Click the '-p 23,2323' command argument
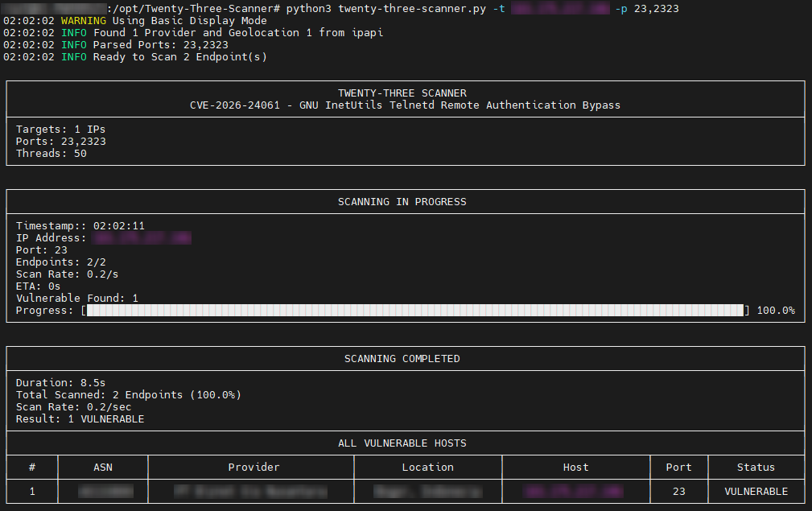This screenshot has width=812, height=511. pyautogui.click(x=647, y=8)
